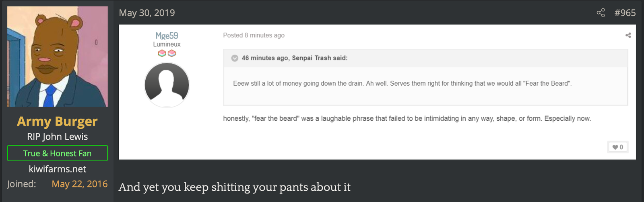Click the May 30, 2019 post date

click(147, 13)
